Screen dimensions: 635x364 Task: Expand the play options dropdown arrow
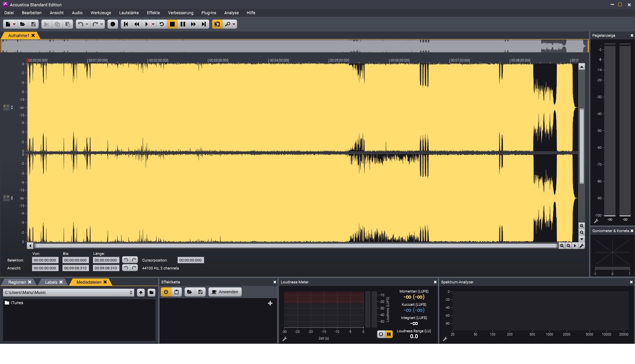point(153,24)
